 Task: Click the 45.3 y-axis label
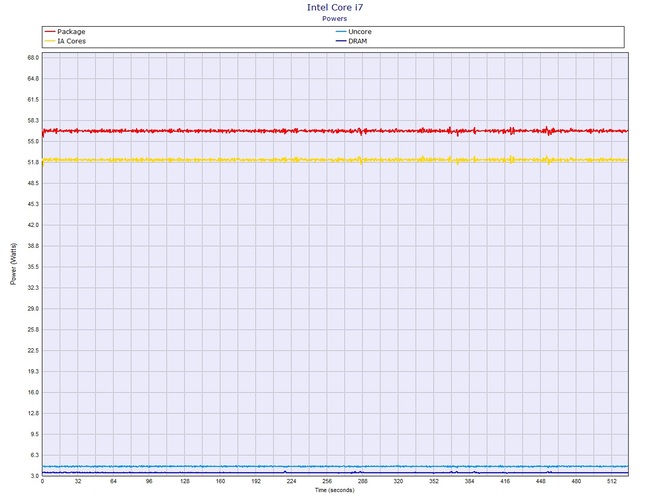(33, 204)
